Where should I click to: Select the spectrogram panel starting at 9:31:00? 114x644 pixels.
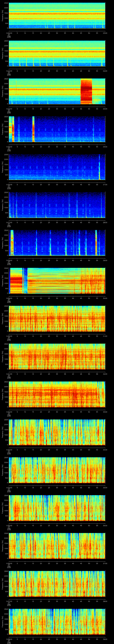[57, 357]
